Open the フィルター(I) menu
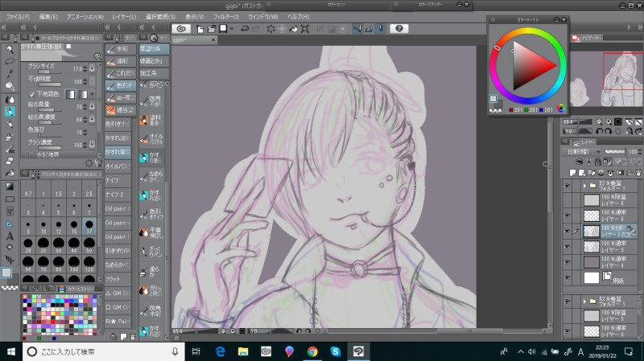Viewport: 644px width, 361px height. click(x=225, y=17)
